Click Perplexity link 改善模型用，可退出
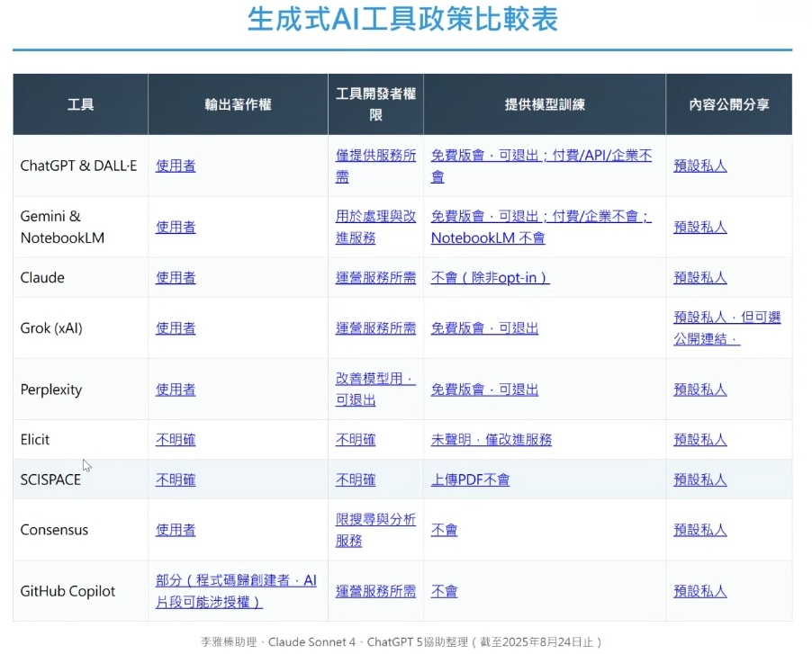This screenshot has width=812, height=654. click(x=375, y=390)
